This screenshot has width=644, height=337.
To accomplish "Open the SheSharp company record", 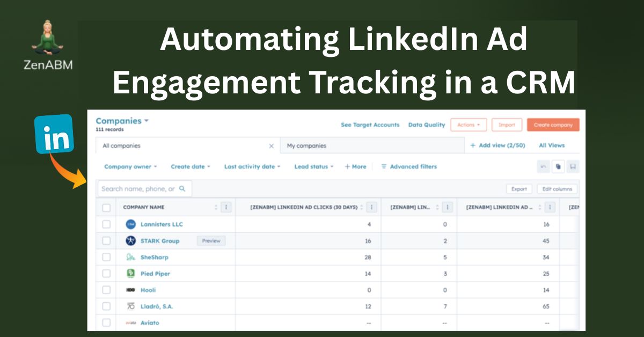I will click(x=155, y=258).
